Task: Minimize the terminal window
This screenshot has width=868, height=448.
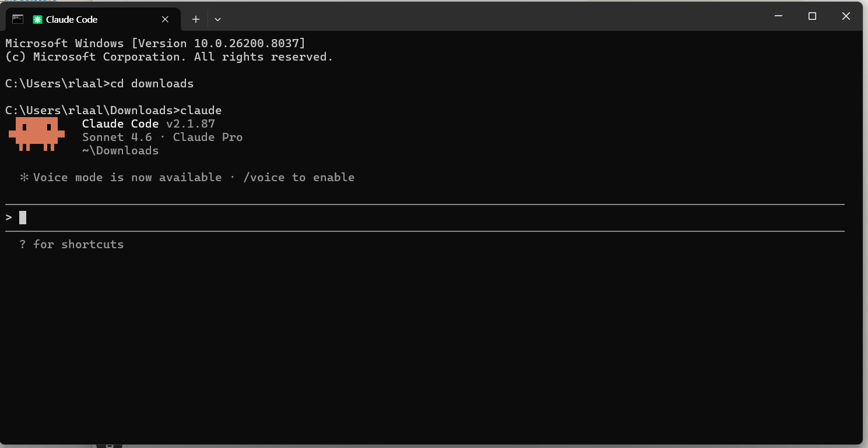Action: [x=778, y=16]
